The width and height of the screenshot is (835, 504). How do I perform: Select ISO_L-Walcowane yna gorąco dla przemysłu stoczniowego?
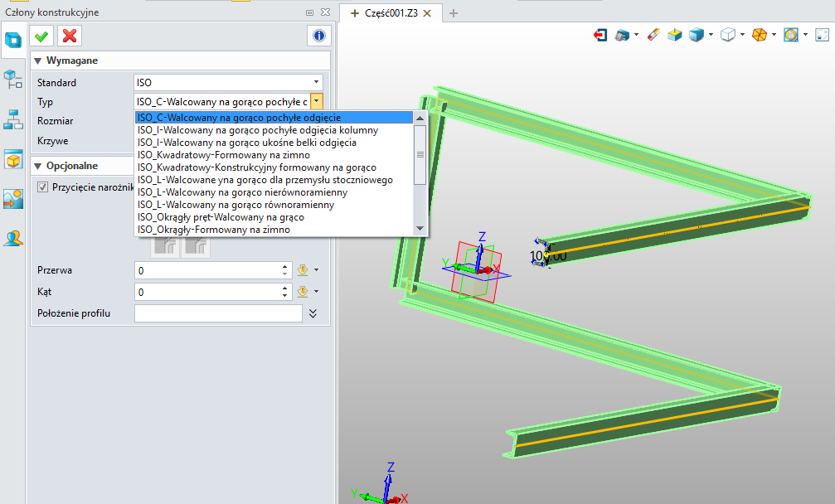point(274,180)
